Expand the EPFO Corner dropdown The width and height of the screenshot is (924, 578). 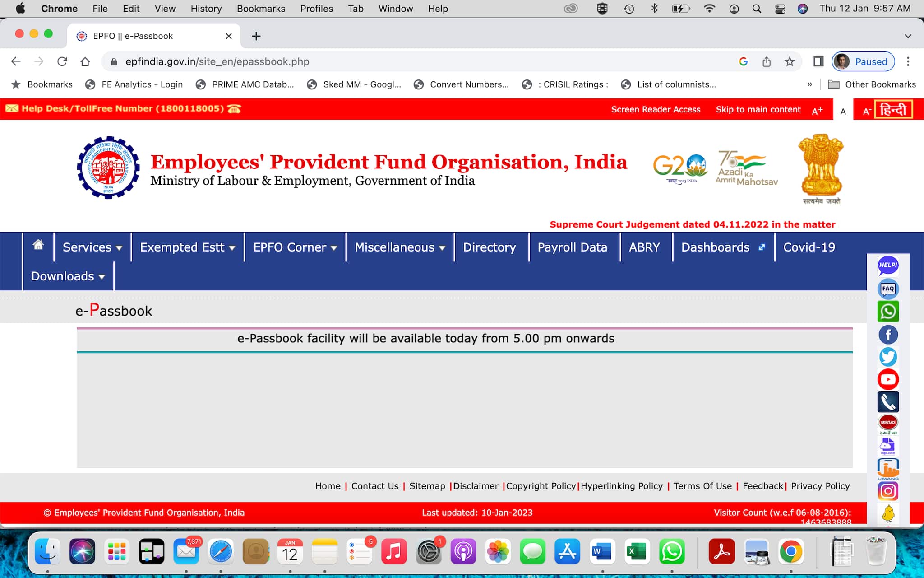(x=295, y=247)
